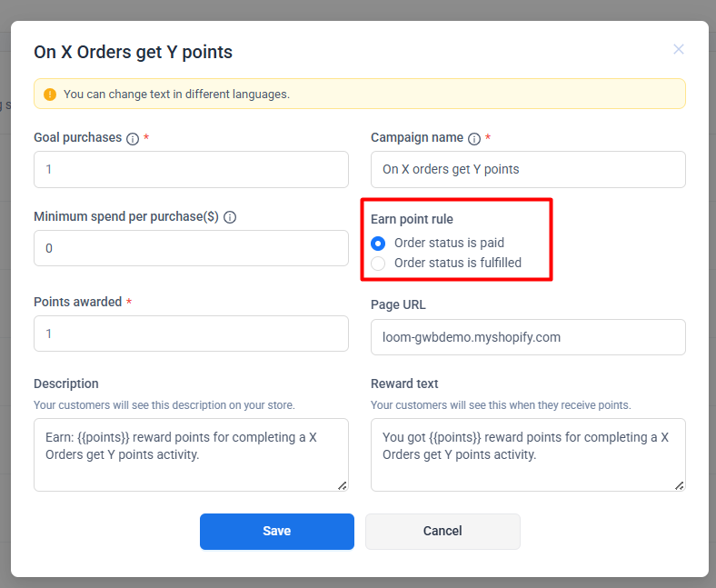Click the Save button
Image resolution: width=716 pixels, height=588 pixels.
click(x=277, y=532)
